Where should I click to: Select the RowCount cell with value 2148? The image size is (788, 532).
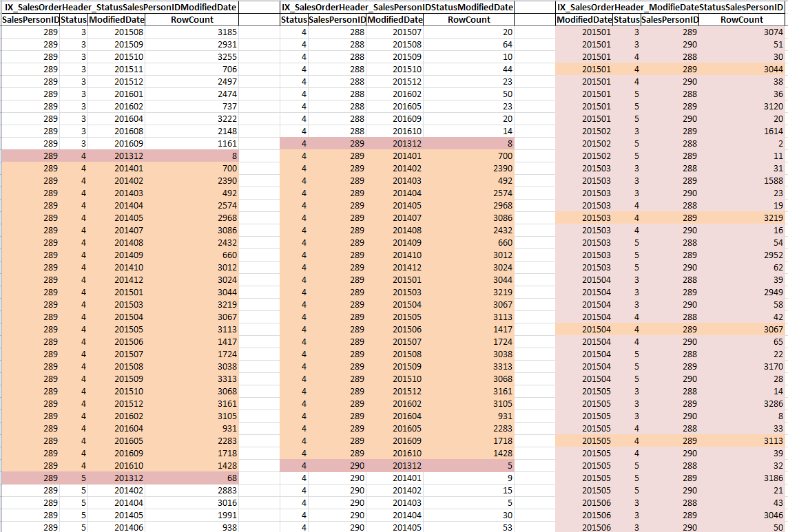click(191, 131)
